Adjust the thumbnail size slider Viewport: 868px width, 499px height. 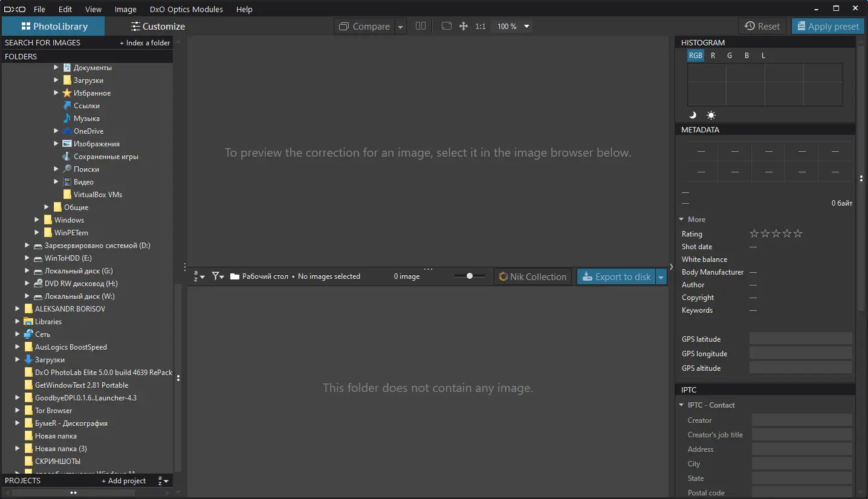click(x=471, y=276)
